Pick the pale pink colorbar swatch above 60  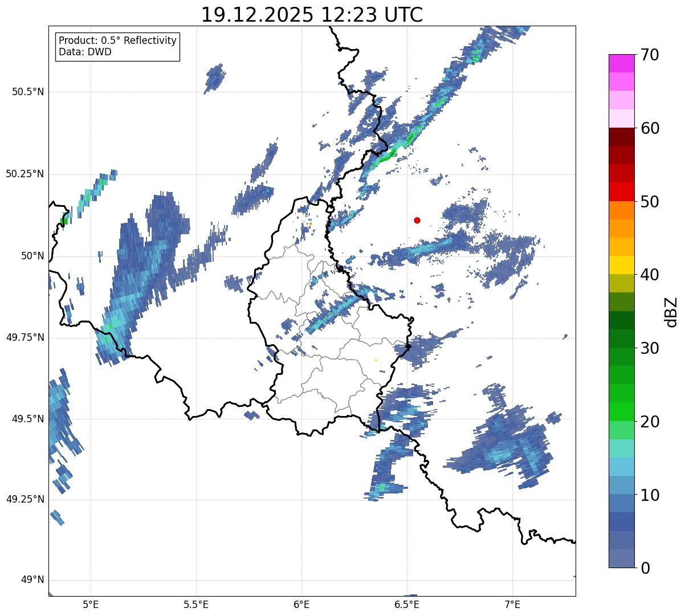[x=621, y=119]
